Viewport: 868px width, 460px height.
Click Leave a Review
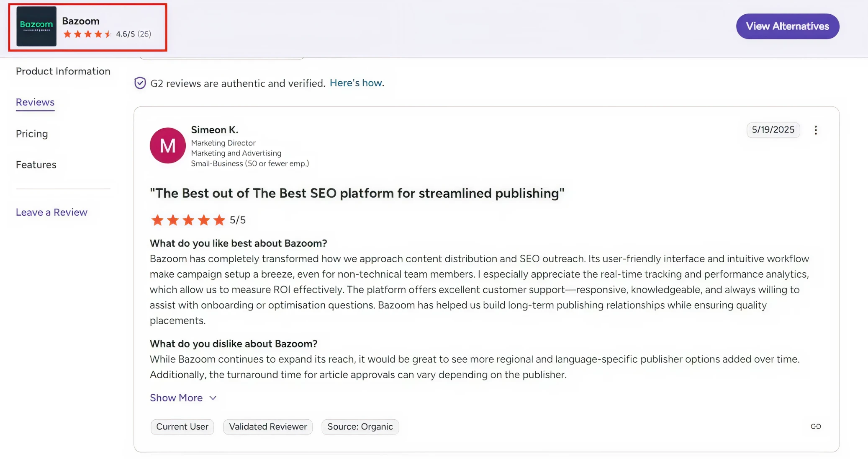coord(51,212)
